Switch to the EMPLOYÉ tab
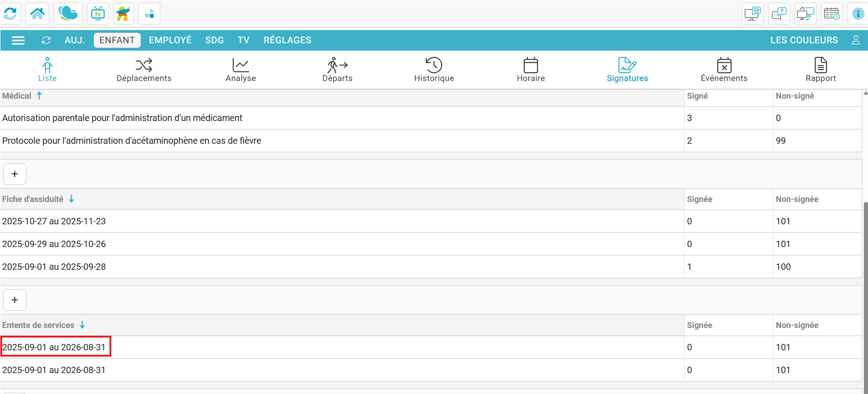Viewport: 868px width, 394px height. pyautogui.click(x=170, y=40)
